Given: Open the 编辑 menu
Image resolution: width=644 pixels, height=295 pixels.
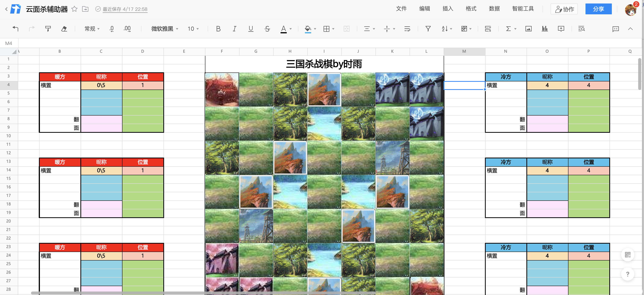Looking at the screenshot, I should coord(424,9).
